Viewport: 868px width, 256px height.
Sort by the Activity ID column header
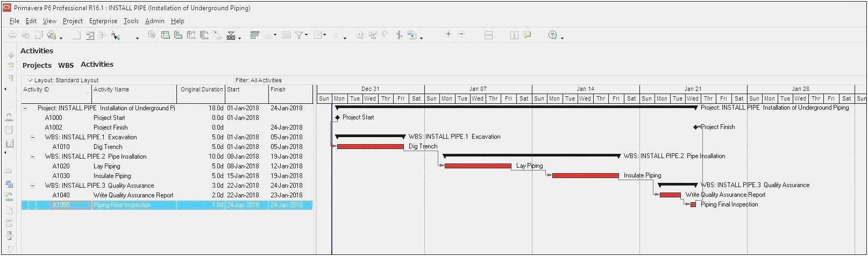[x=56, y=94]
